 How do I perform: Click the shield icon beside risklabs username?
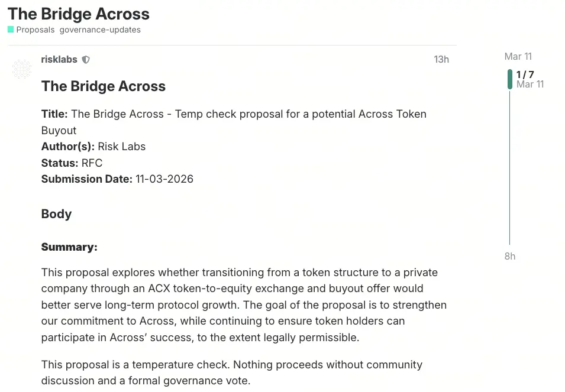(x=85, y=59)
